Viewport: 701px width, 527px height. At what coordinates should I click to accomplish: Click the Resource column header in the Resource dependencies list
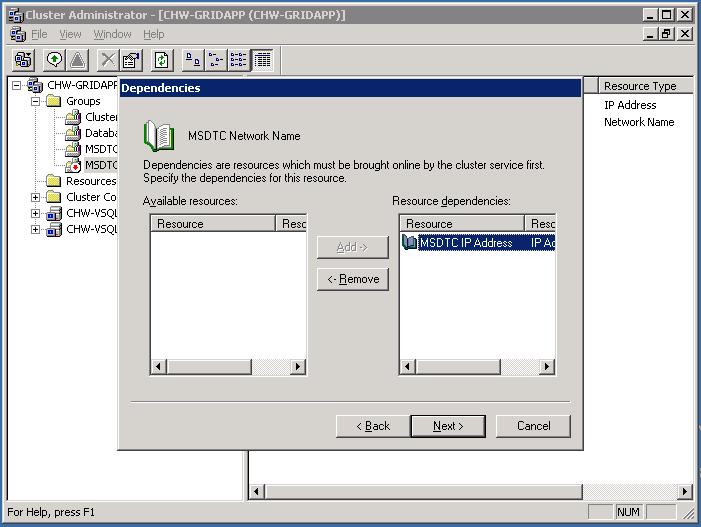coord(462,223)
